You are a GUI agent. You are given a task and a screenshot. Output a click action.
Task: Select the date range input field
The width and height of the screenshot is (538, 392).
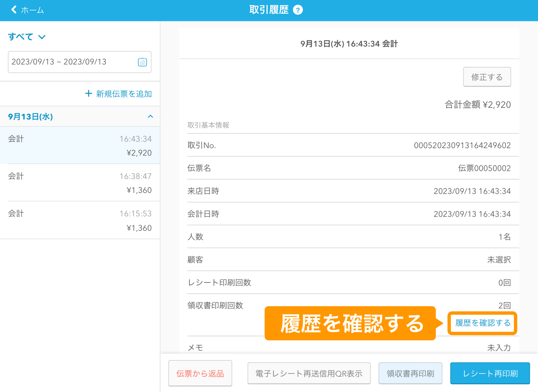pyautogui.click(x=80, y=62)
